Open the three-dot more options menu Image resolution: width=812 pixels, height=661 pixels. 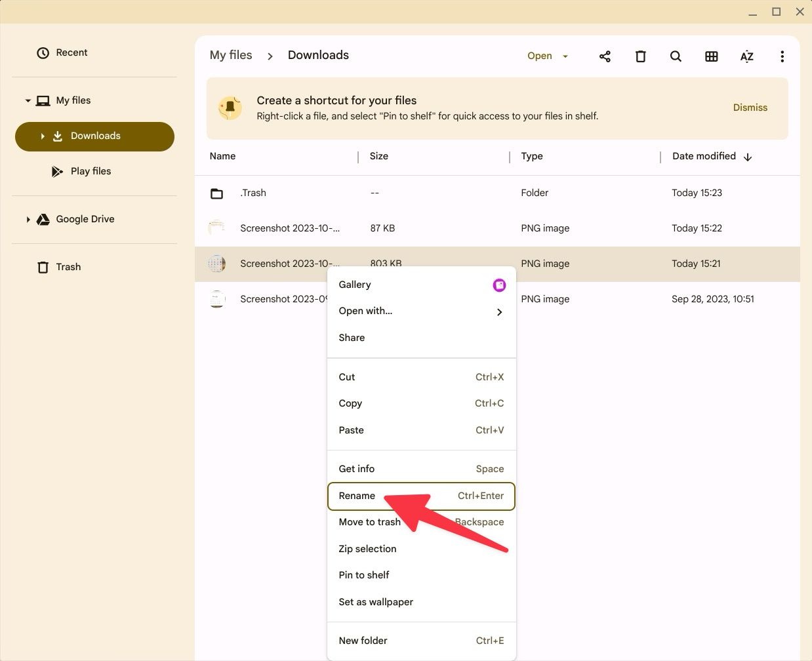[x=782, y=56]
